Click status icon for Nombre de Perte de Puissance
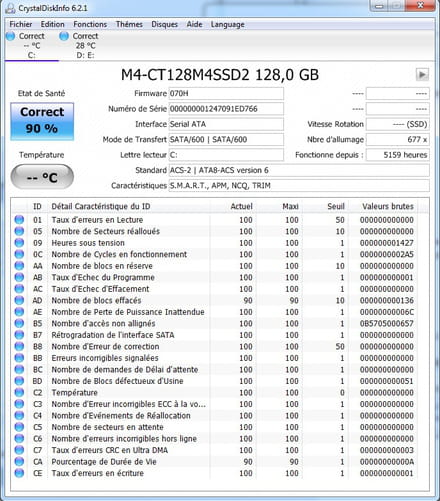The image size is (440, 501). tap(19, 311)
